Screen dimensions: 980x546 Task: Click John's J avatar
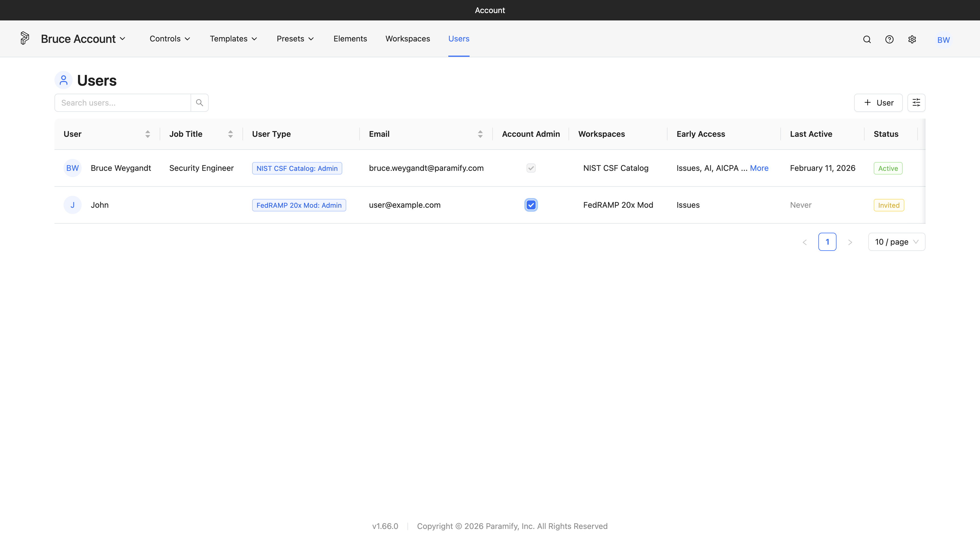pyautogui.click(x=72, y=205)
